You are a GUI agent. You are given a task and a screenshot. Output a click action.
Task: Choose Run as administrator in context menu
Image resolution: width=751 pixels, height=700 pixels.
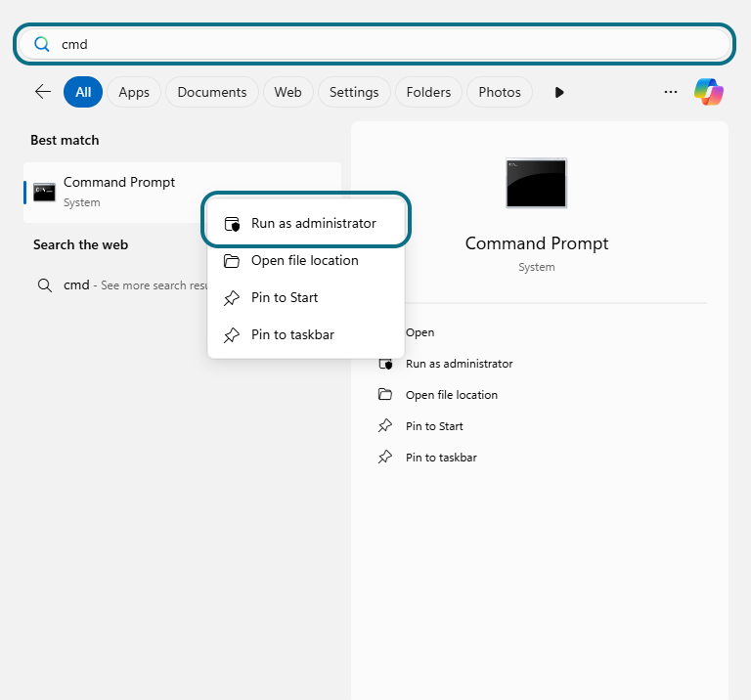[306, 223]
